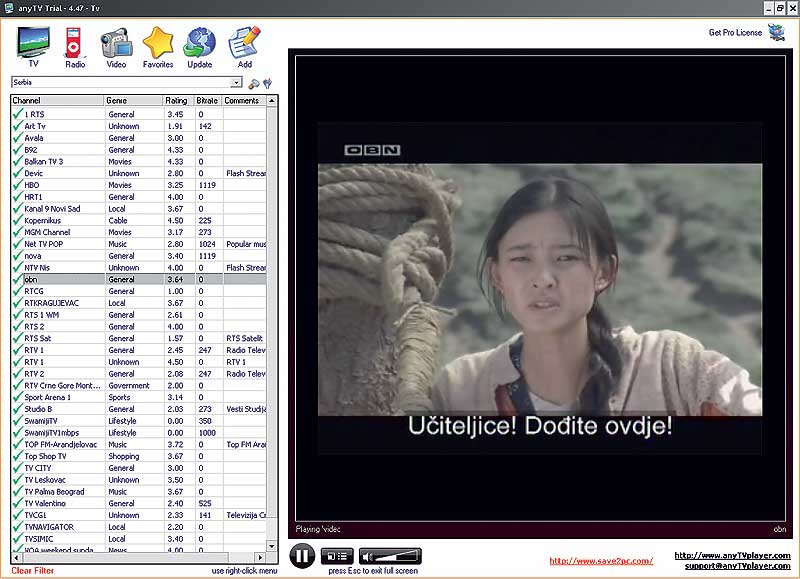800x579 pixels.
Task: Select the RTV Crne Gore channel
Action: (138, 385)
